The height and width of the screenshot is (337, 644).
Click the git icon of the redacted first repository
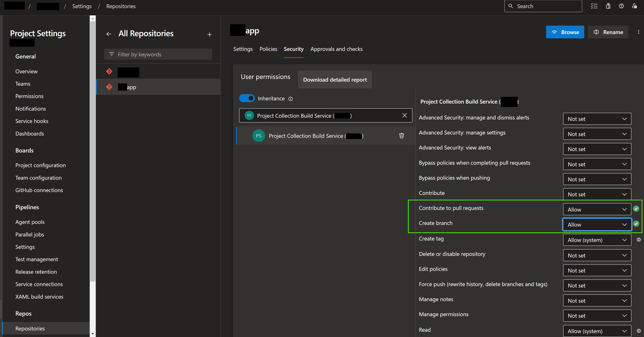[x=109, y=71]
